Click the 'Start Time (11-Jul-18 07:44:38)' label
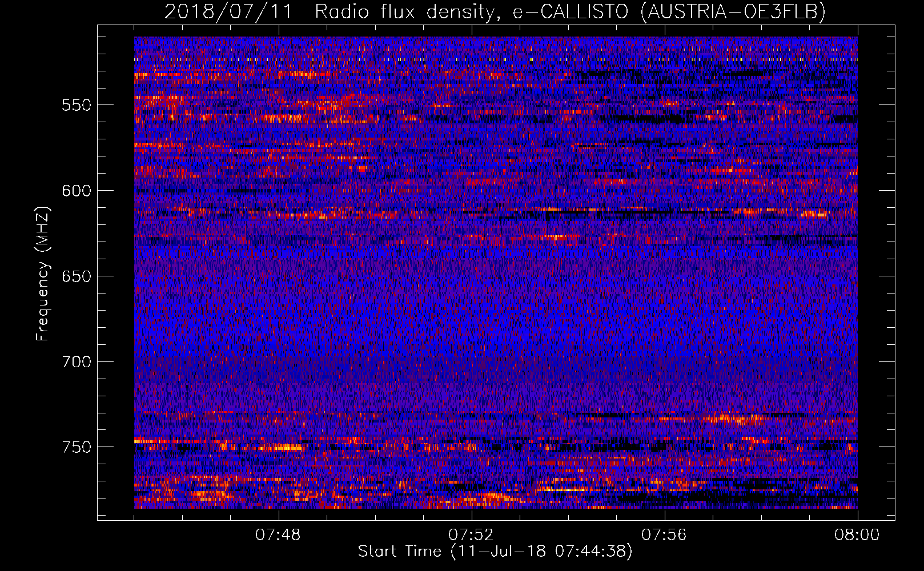 pos(495,552)
